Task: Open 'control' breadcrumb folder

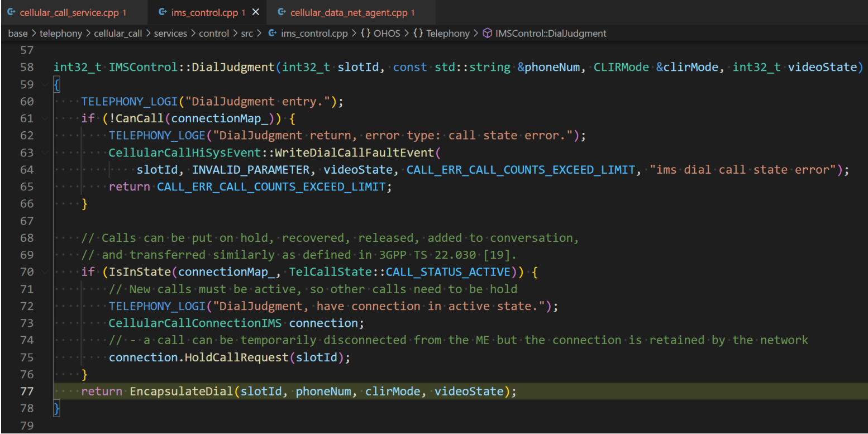Action: (214, 33)
